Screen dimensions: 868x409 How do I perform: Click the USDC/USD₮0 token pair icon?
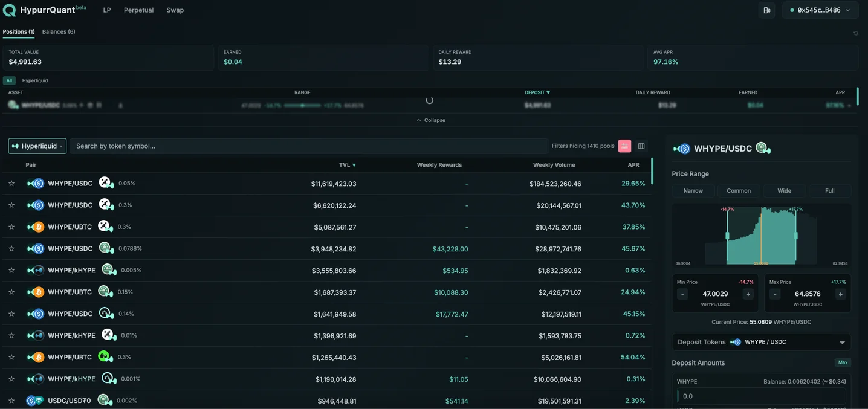click(35, 401)
